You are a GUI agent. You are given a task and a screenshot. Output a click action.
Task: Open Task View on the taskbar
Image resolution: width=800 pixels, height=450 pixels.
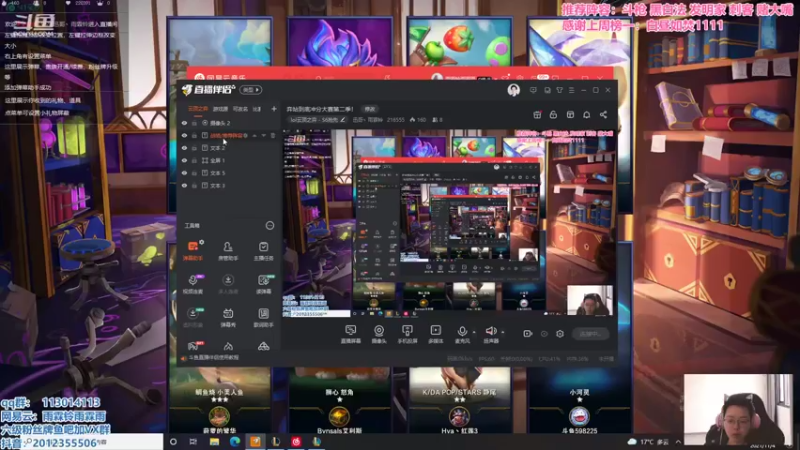tap(193, 442)
